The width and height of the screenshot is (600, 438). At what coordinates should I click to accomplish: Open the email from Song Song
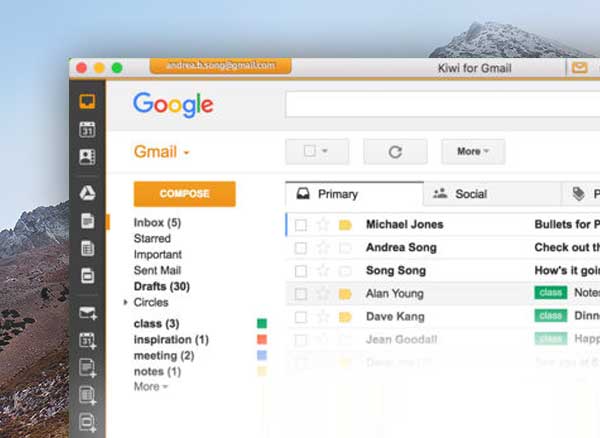443,271
